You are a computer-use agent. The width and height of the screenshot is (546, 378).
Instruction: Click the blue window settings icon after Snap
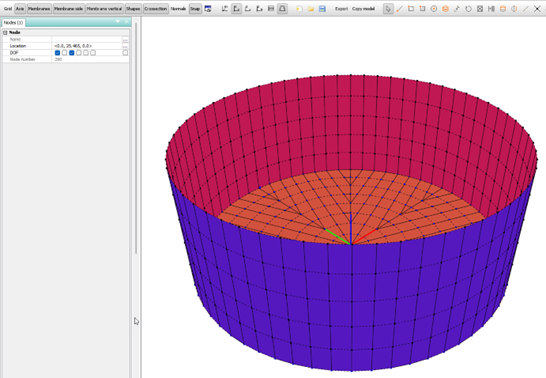coord(208,9)
